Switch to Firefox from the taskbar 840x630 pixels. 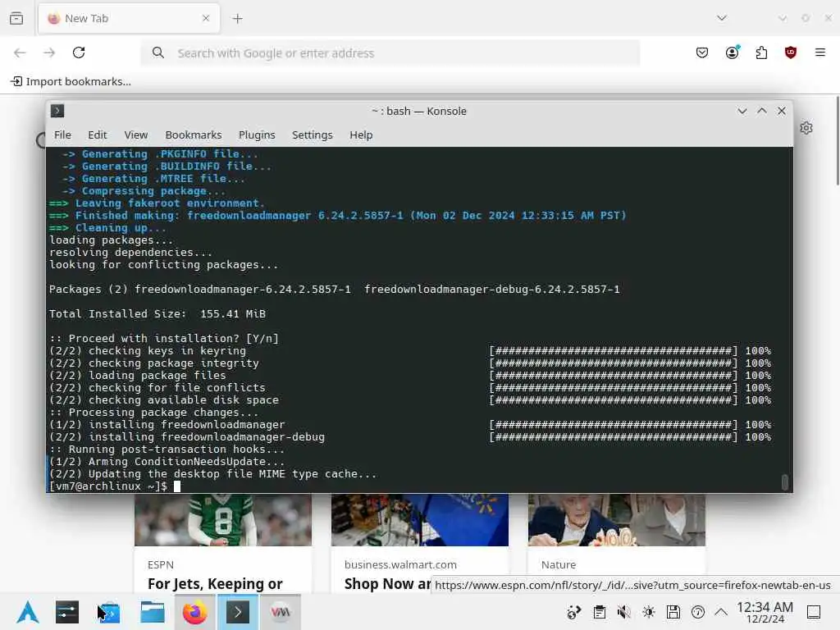195,612
